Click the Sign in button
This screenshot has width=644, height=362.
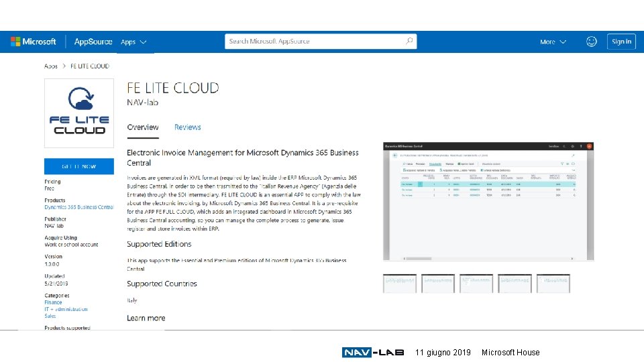pos(621,42)
